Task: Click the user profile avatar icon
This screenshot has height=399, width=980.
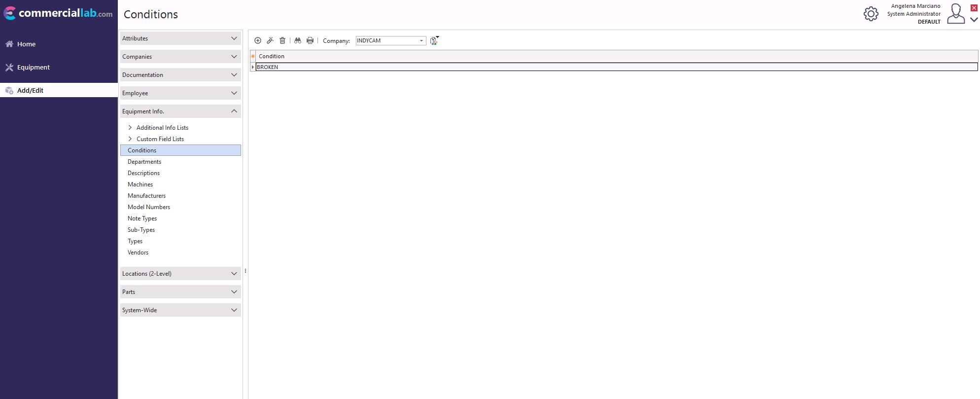Action: tap(955, 14)
